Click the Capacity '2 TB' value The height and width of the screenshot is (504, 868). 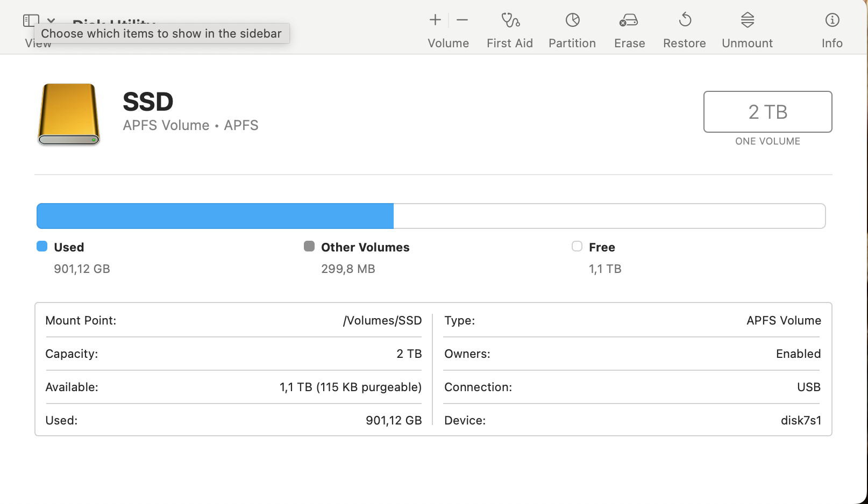409,354
